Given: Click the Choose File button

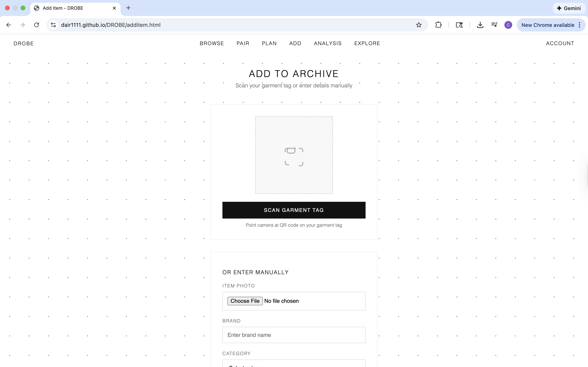Looking at the screenshot, I should [x=245, y=301].
